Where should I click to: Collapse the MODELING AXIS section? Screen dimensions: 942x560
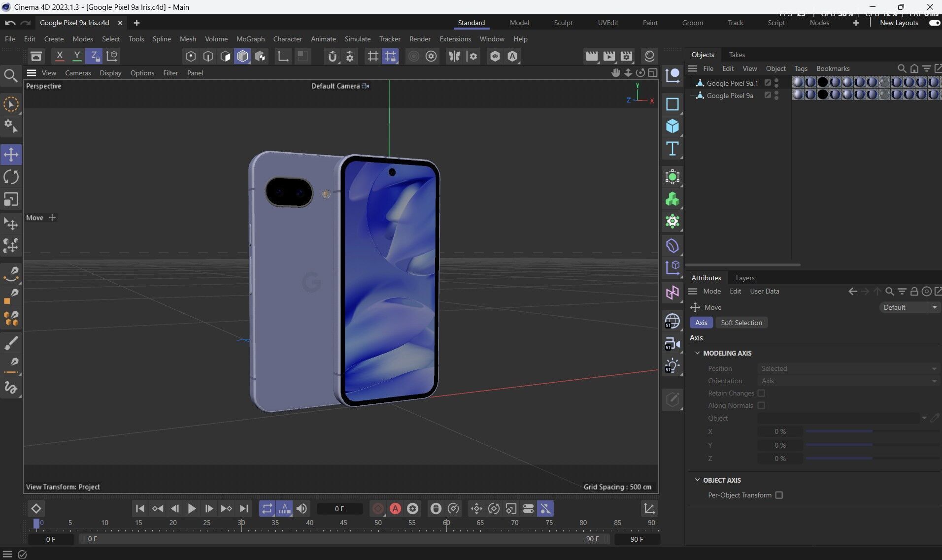click(697, 353)
